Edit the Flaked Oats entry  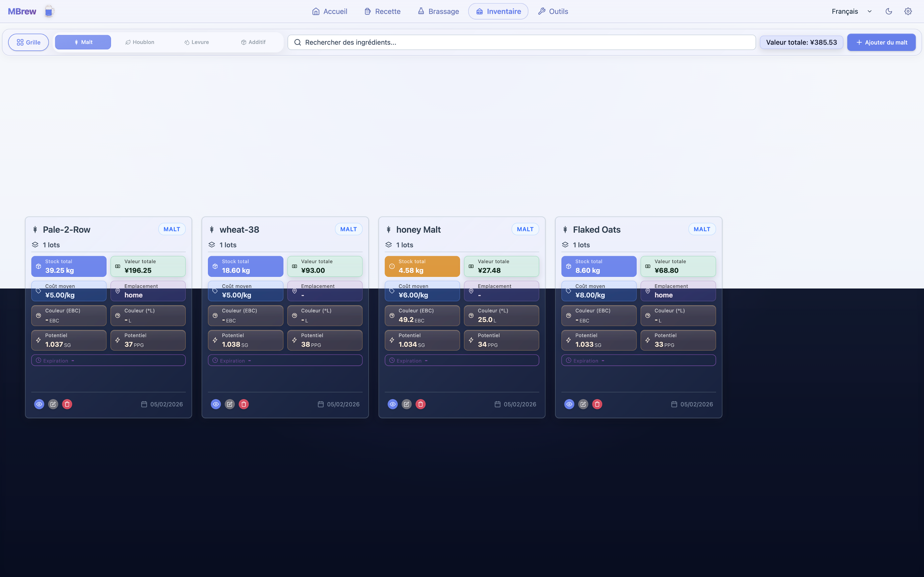(583, 404)
